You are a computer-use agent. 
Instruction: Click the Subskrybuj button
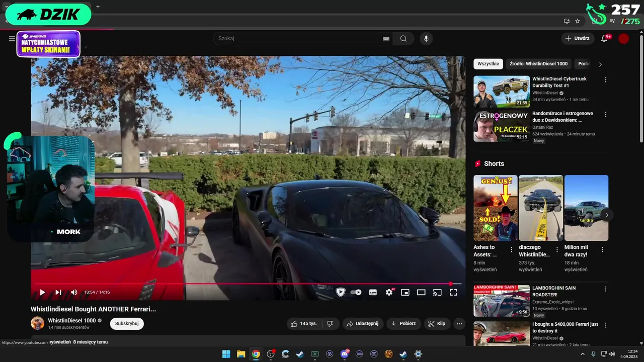tap(127, 324)
